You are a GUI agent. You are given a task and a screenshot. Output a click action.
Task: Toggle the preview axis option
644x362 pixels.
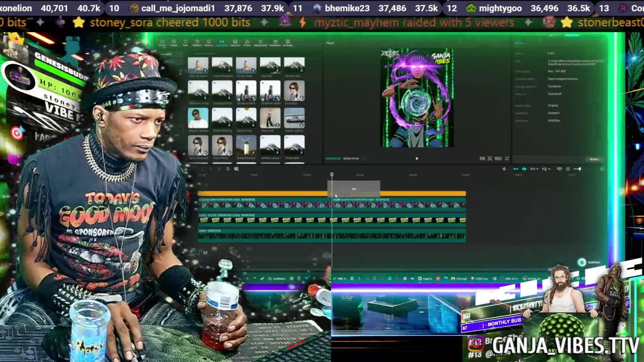tap(544, 169)
